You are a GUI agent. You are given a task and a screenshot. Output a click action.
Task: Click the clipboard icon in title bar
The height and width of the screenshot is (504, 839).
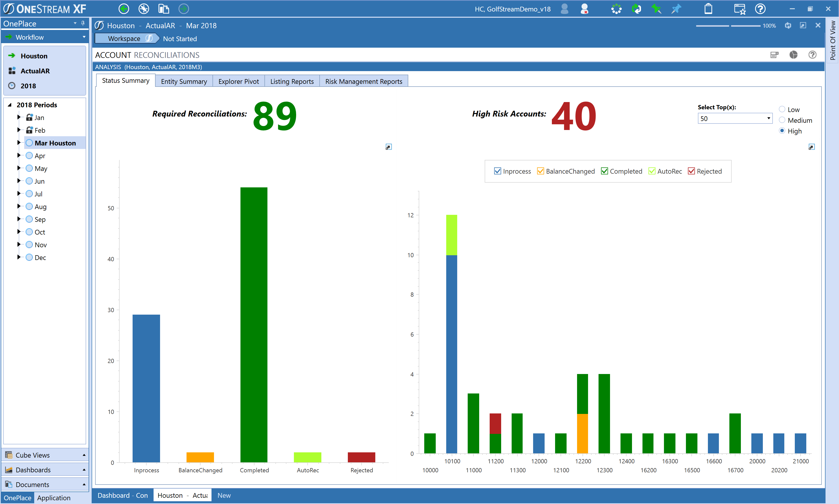pyautogui.click(x=708, y=9)
